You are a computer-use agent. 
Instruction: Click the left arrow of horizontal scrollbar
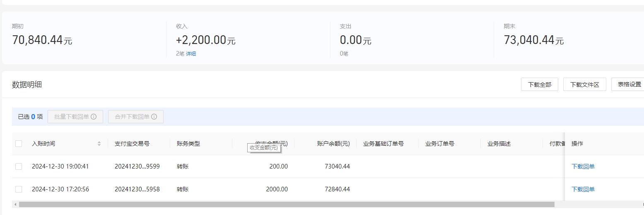click(x=15, y=204)
